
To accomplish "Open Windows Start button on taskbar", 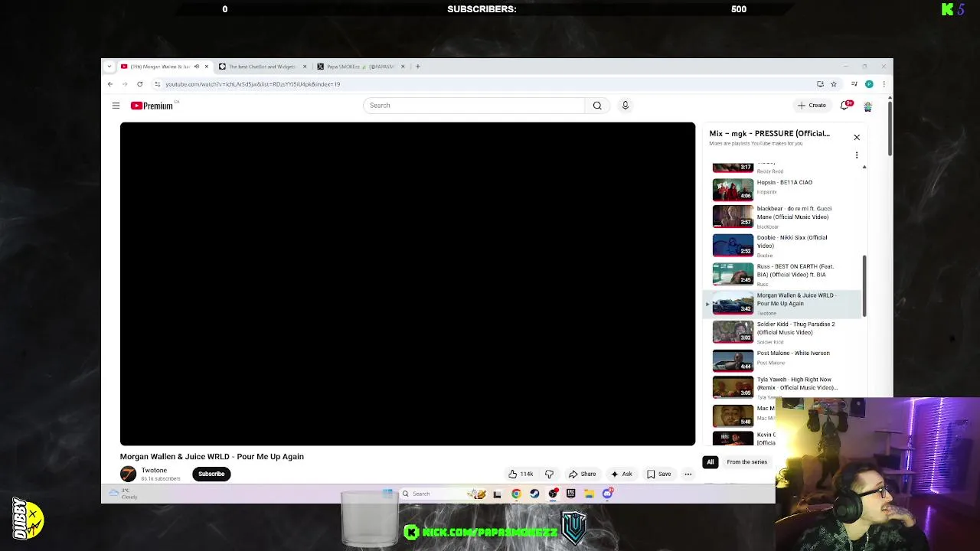I will click(387, 494).
